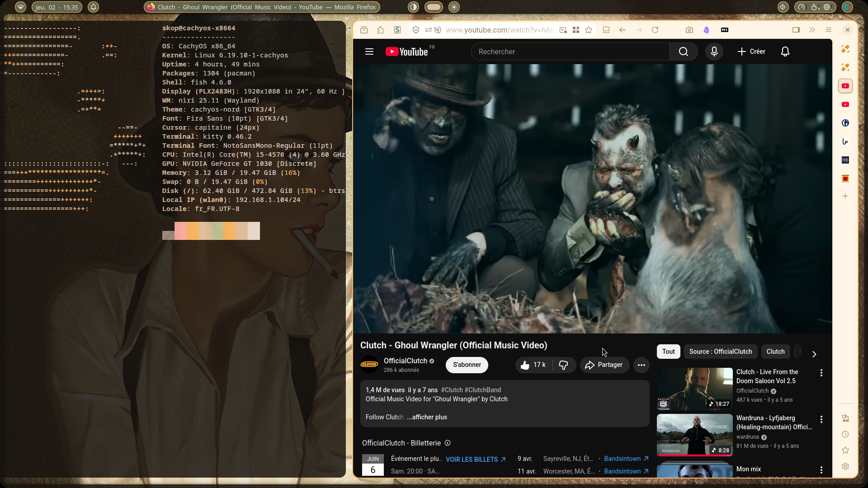Bookmark this page with star icon
Image resolution: width=868 pixels, height=488 pixels.
click(x=588, y=30)
